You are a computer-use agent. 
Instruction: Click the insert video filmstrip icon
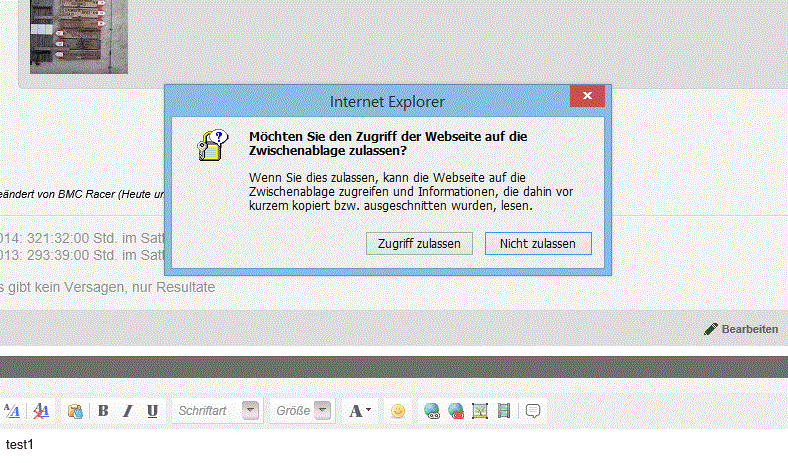(504, 411)
